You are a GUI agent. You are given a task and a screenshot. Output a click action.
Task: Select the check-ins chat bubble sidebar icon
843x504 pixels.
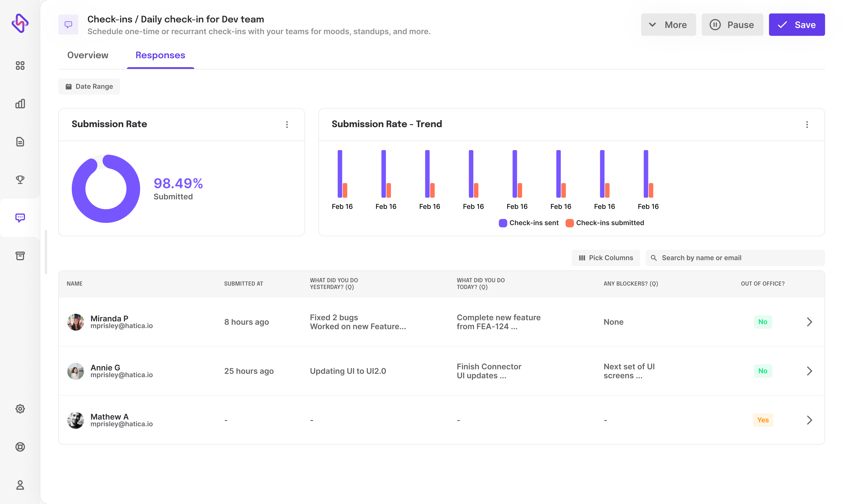(20, 218)
